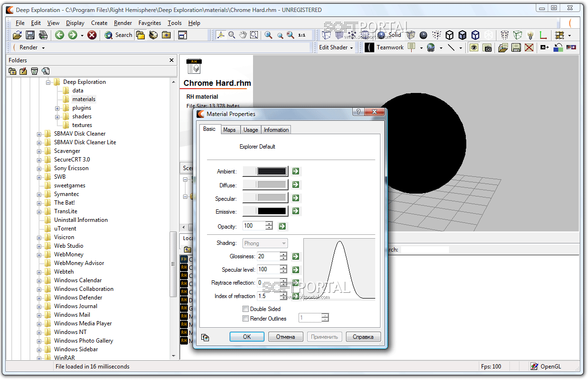Click the Zoom in magnifier icon
The width and height of the screenshot is (588, 380).
click(268, 35)
